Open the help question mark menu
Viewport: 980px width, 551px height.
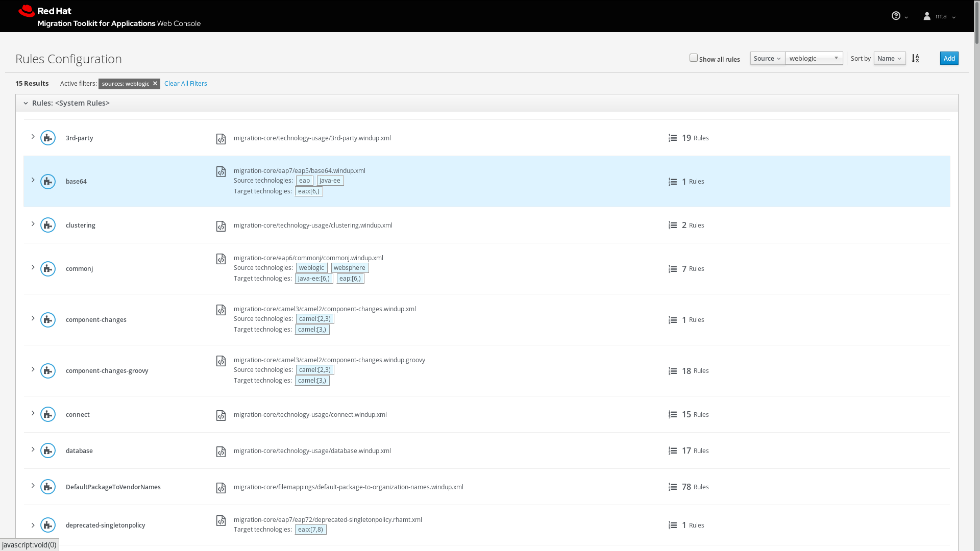pos(896,16)
